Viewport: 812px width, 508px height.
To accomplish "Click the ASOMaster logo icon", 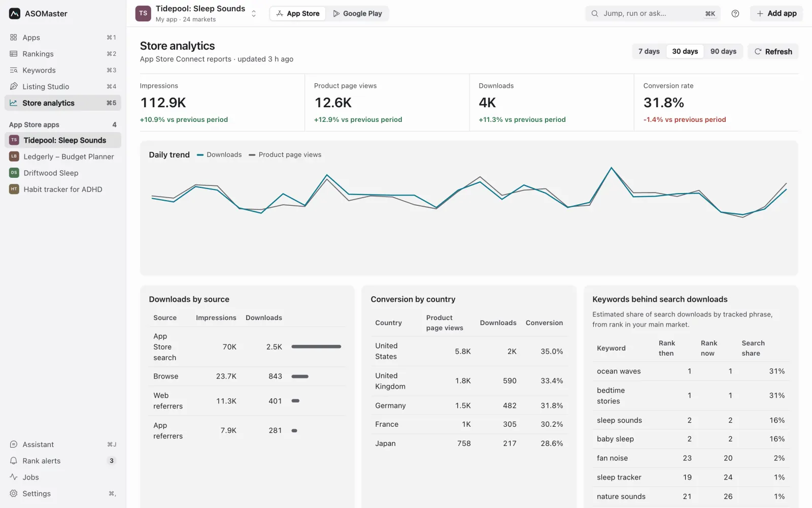I will (x=15, y=14).
